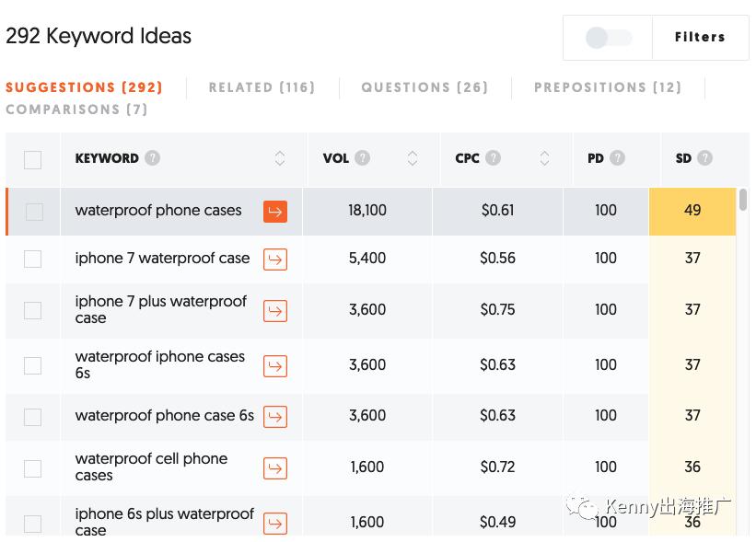Sort the VOL column using its arrows
756x542 pixels.
click(413, 159)
